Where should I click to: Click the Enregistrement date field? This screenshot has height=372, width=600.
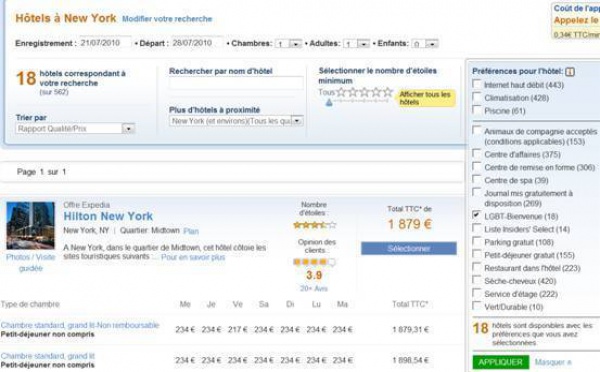point(104,43)
